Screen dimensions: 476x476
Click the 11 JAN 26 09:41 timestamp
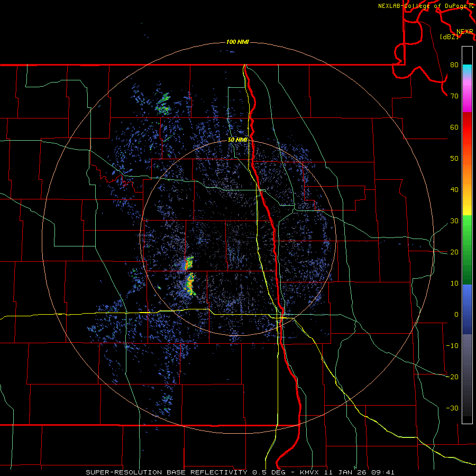360,472
